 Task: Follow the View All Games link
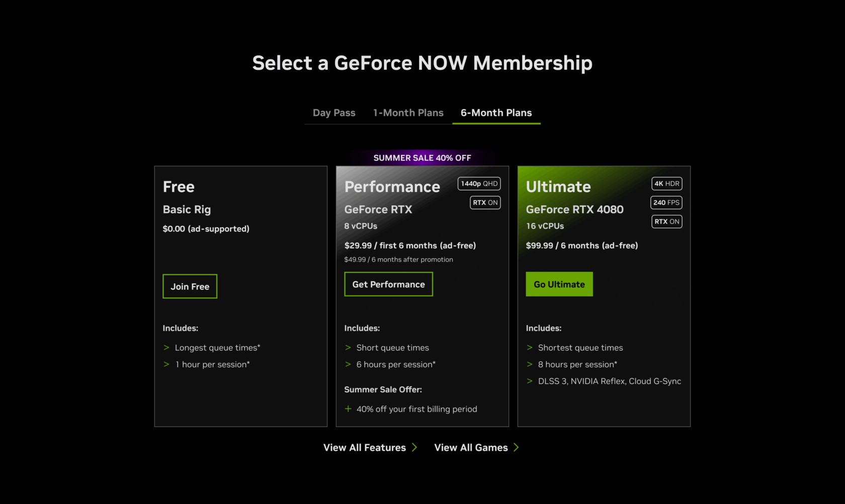[x=471, y=448]
